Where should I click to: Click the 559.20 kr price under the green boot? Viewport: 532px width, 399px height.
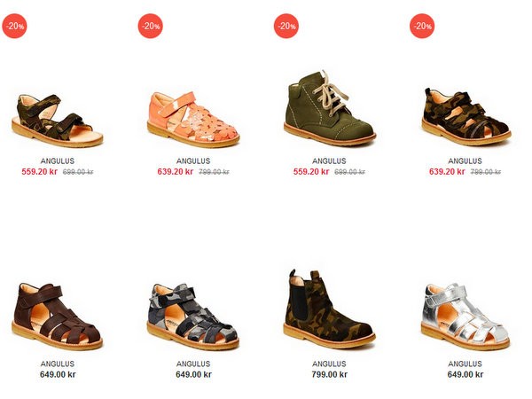[311, 172]
